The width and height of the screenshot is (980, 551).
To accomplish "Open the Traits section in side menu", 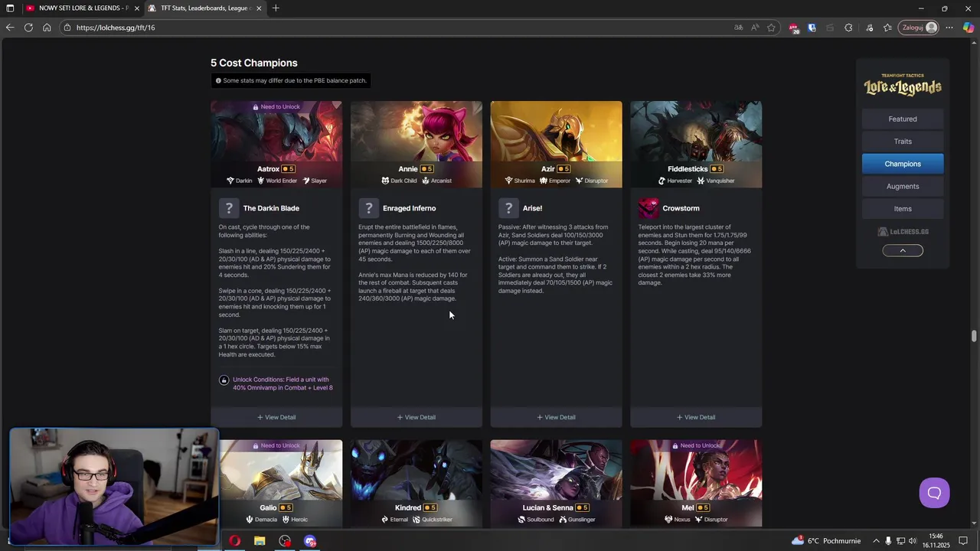I will click(x=903, y=141).
